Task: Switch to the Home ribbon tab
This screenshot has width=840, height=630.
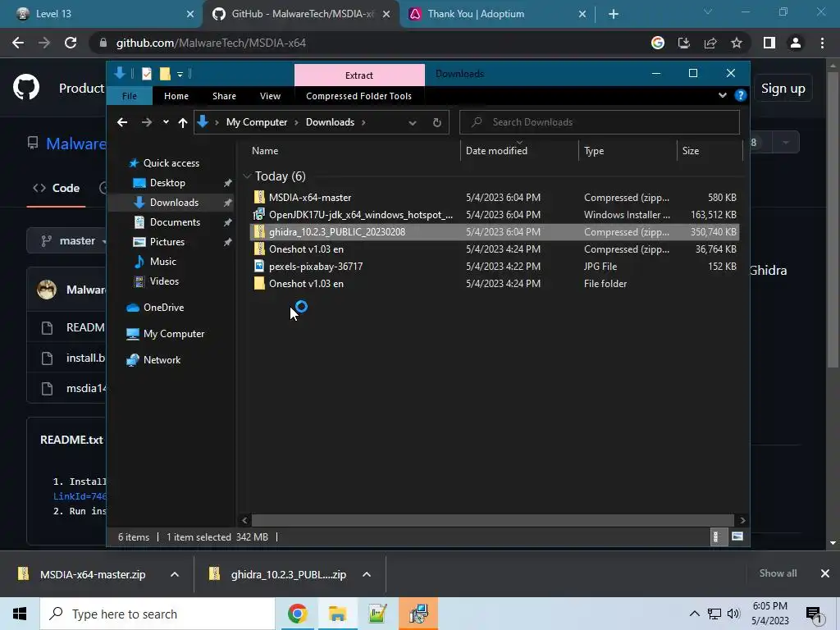Action: [176, 96]
